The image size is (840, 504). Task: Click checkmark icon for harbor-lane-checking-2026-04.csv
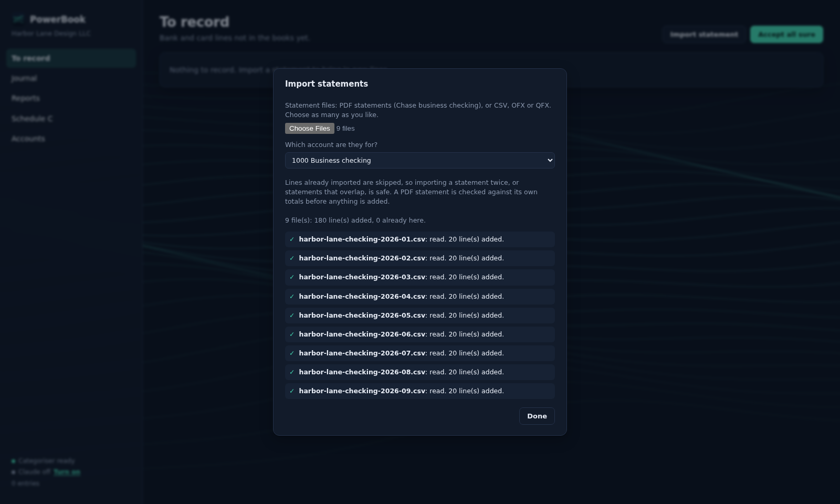pyautogui.click(x=292, y=297)
